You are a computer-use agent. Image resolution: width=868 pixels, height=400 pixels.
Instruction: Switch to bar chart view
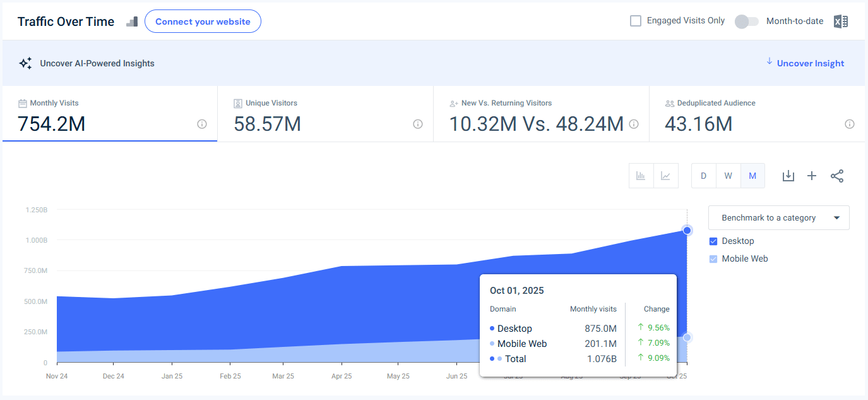[641, 176]
